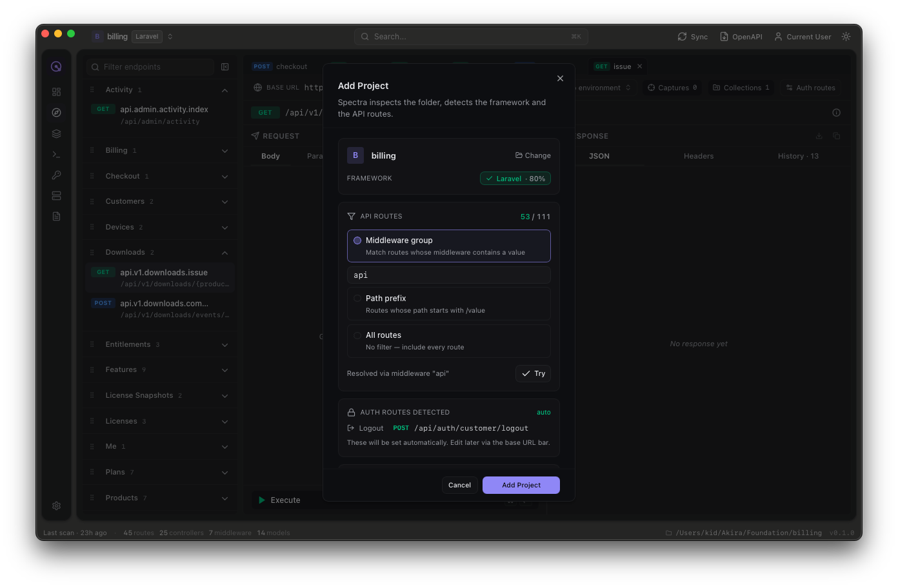Select the api.v1.downloads.issue endpoint
Screen dimensions: 898x588
159,278
